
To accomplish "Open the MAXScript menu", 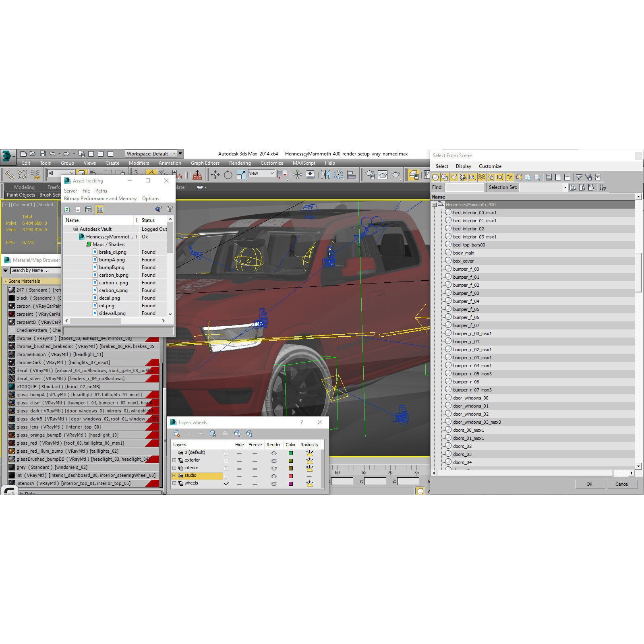I will click(x=304, y=163).
